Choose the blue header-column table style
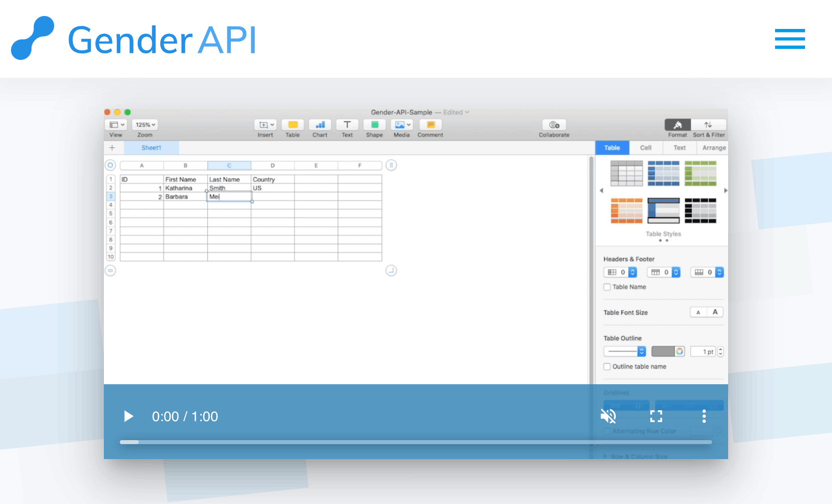Viewport: 832px width, 504px height. point(664,211)
